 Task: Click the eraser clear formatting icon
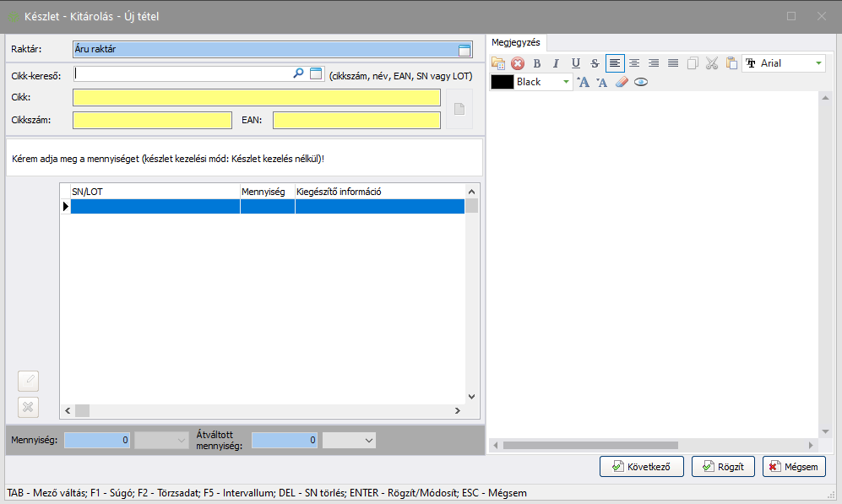pos(622,82)
